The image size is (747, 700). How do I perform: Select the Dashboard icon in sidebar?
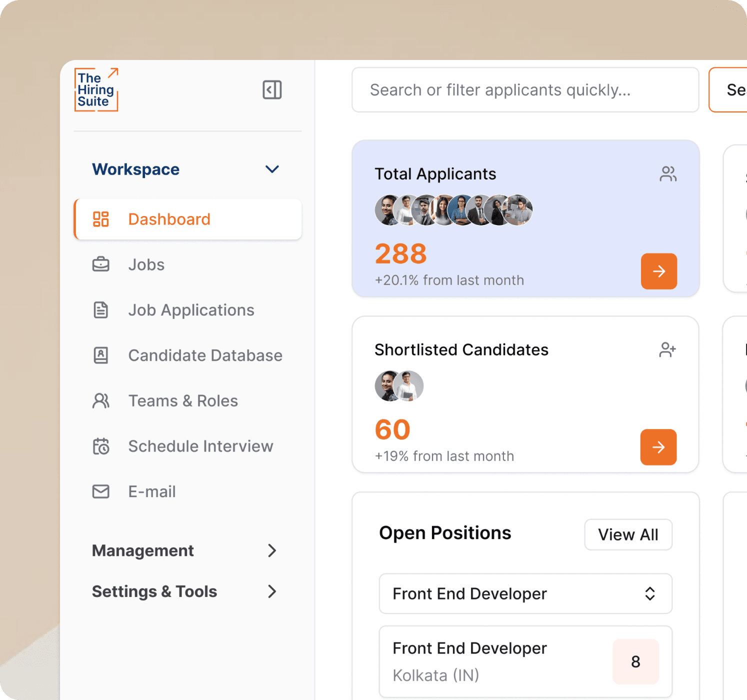click(x=101, y=219)
